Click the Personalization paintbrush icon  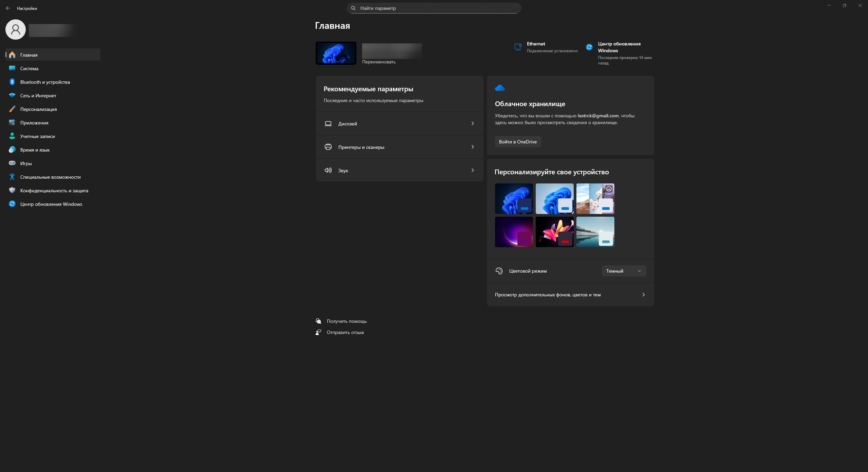click(x=12, y=109)
